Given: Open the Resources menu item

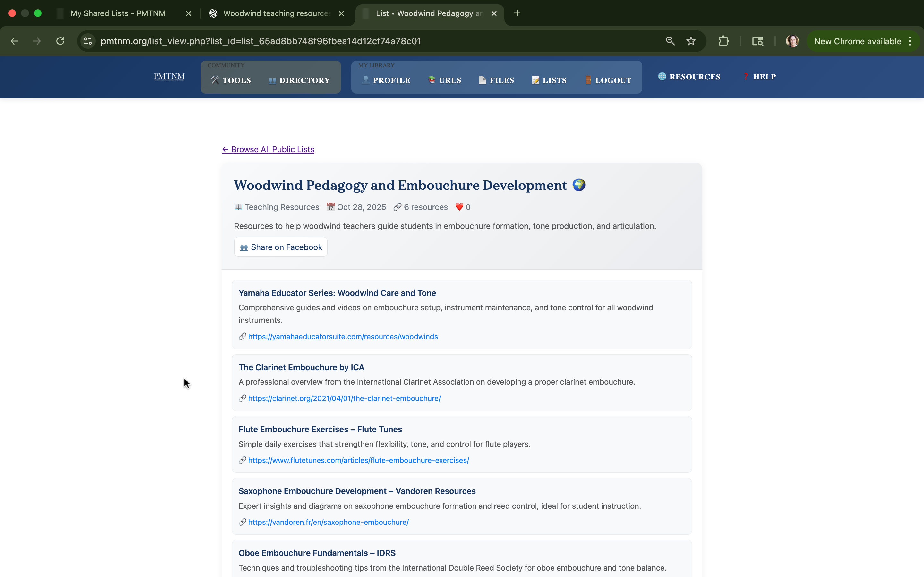Looking at the screenshot, I should click(689, 77).
